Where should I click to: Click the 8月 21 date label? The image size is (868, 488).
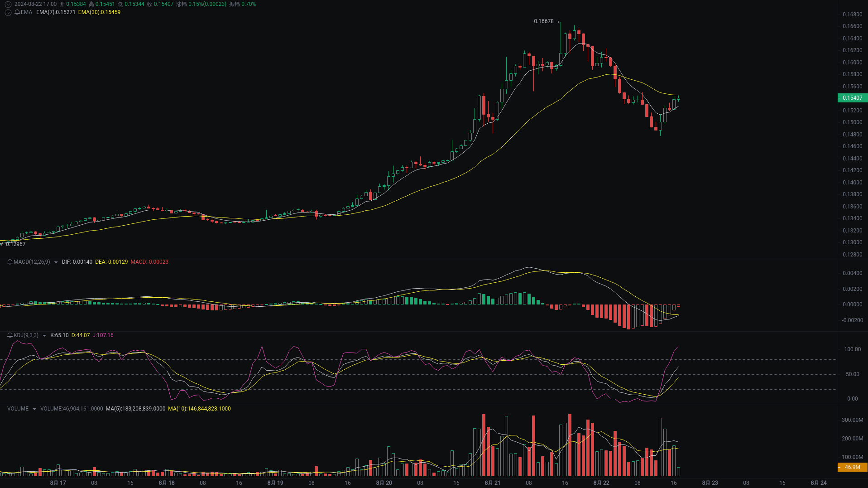tap(493, 483)
